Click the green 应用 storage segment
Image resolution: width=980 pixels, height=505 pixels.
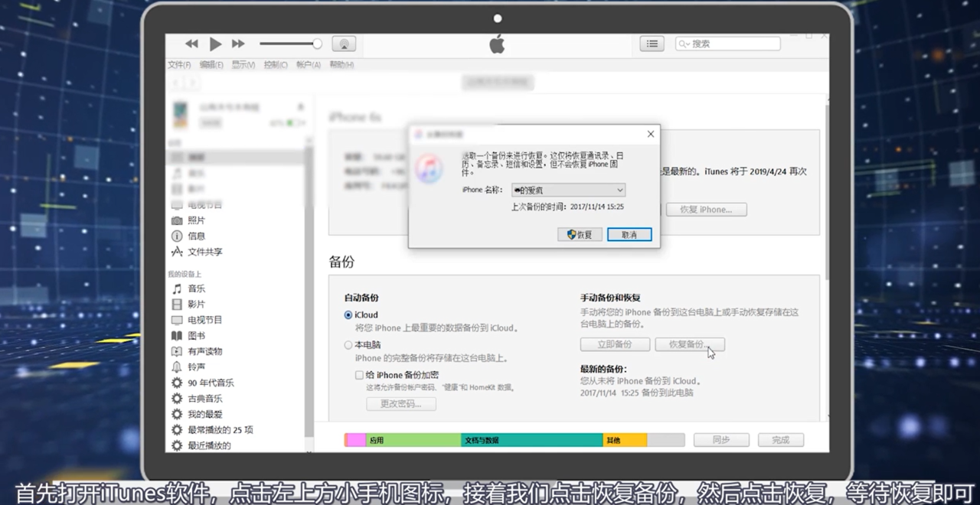point(413,440)
